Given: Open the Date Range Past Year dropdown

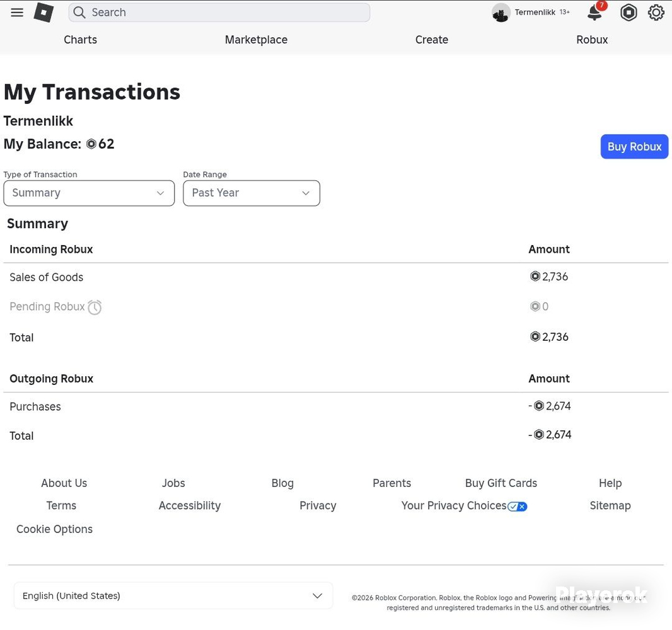Looking at the screenshot, I should [252, 193].
